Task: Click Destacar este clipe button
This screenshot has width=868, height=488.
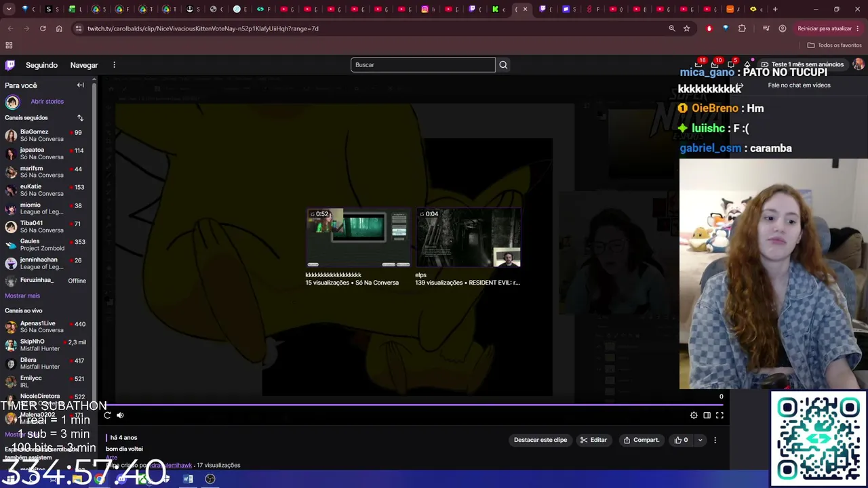Action: click(540, 440)
